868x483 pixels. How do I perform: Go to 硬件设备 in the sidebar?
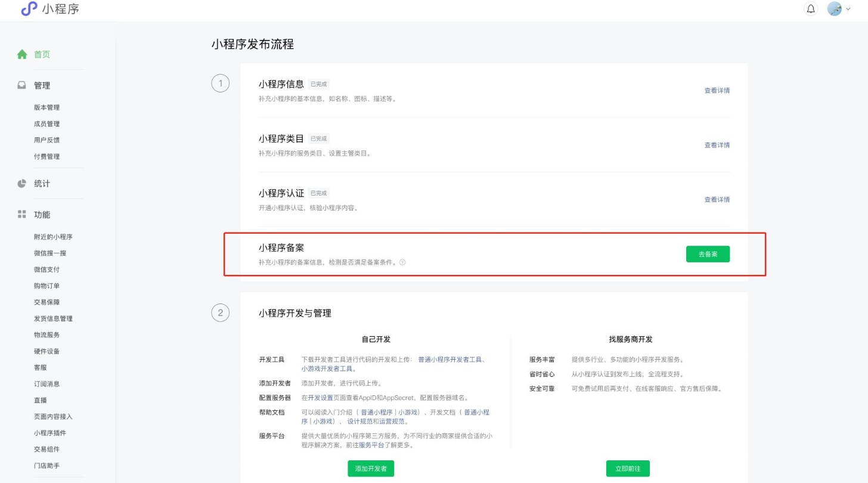click(x=46, y=351)
